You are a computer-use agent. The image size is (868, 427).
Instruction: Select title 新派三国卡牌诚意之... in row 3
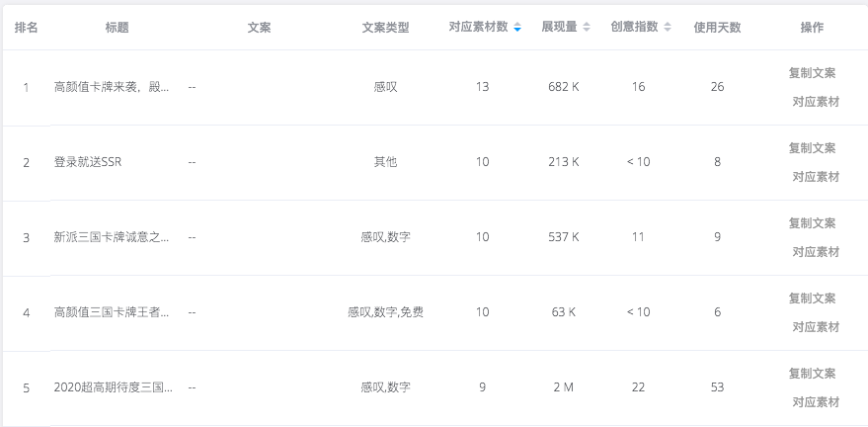point(112,237)
